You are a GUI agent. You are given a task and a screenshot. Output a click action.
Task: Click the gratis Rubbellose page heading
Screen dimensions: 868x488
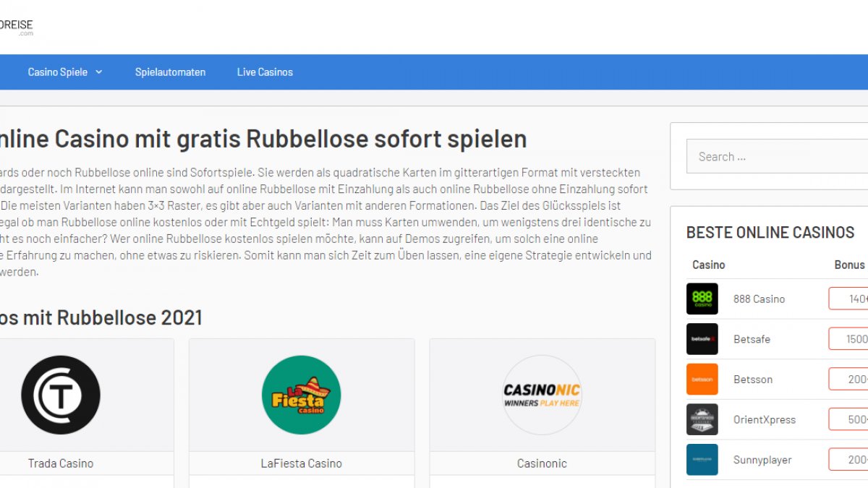(x=263, y=138)
